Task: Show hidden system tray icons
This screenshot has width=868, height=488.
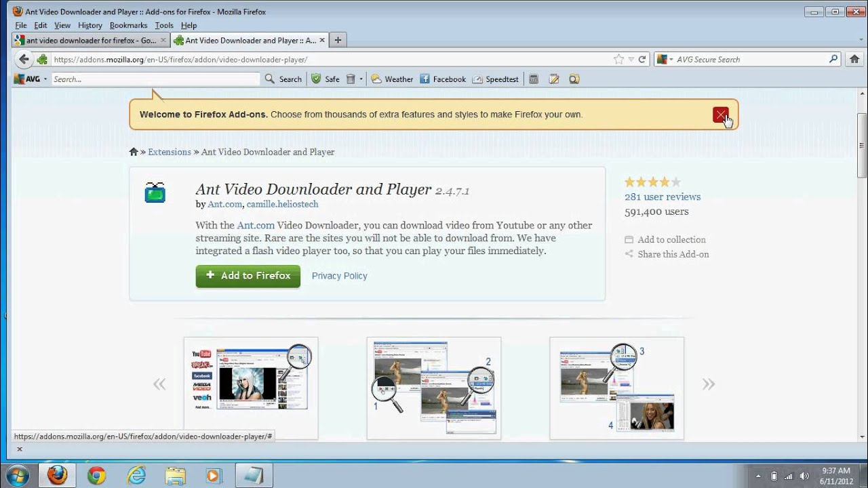Action: (x=758, y=476)
